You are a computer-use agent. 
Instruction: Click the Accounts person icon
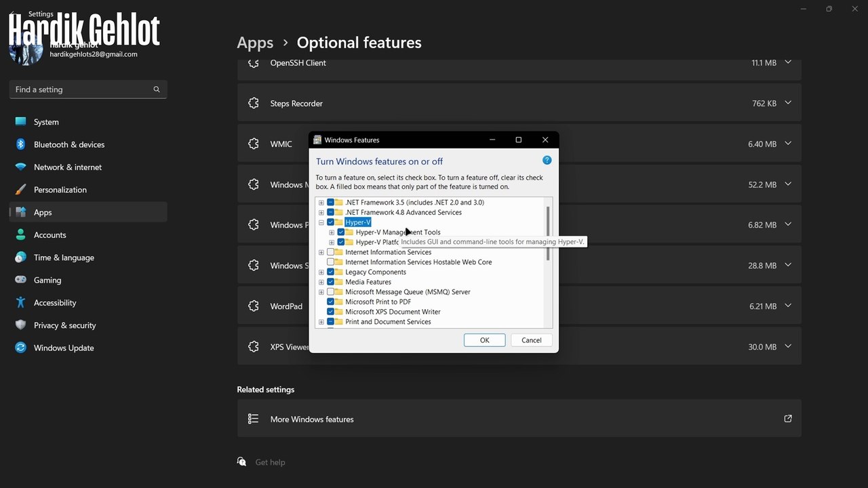coord(20,235)
